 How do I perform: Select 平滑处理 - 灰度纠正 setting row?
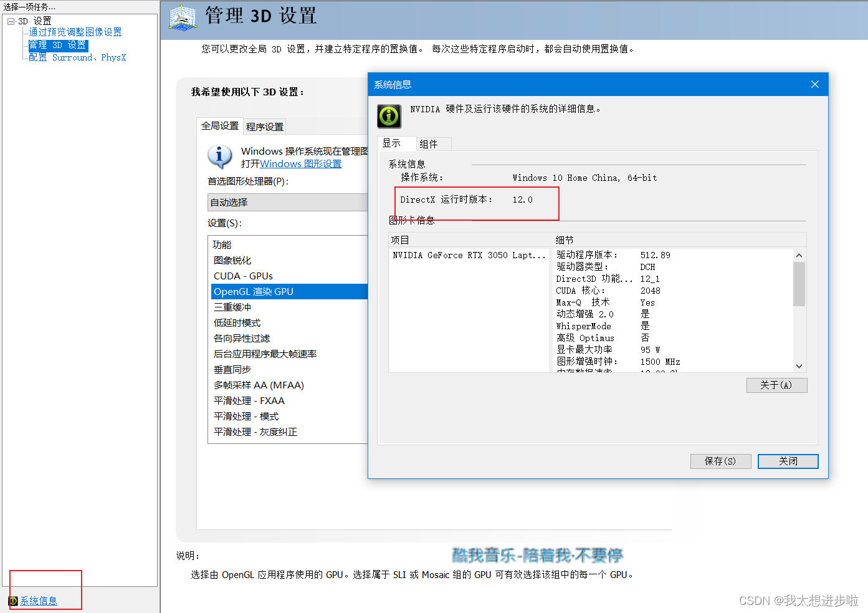coord(290,432)
